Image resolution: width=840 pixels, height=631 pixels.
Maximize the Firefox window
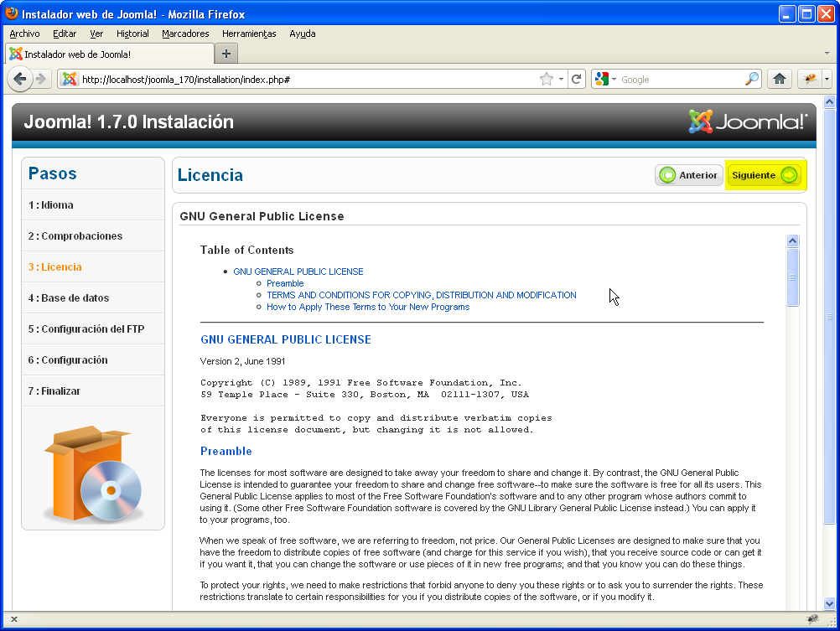pyautogui.click(x=806, y=13)
